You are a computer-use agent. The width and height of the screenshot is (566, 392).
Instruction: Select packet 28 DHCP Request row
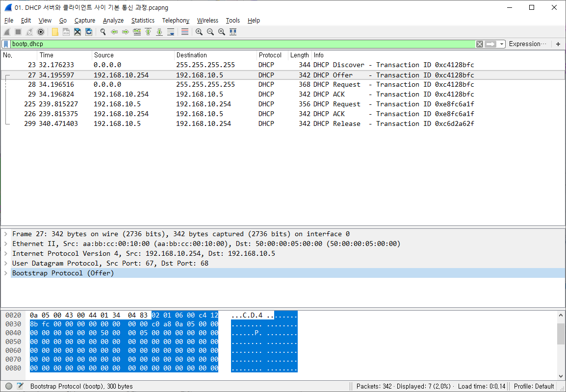283,84
